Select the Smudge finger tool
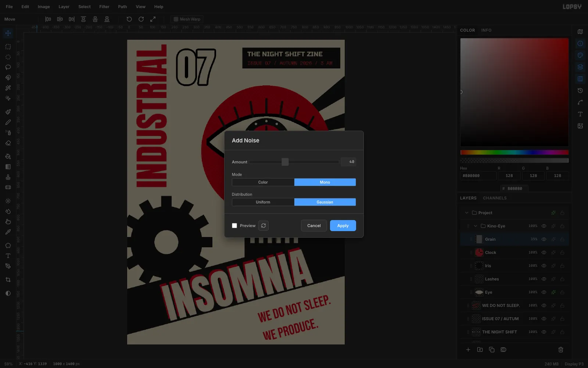The height and width of the screenshot is (368, 588). tap(8, 222)
